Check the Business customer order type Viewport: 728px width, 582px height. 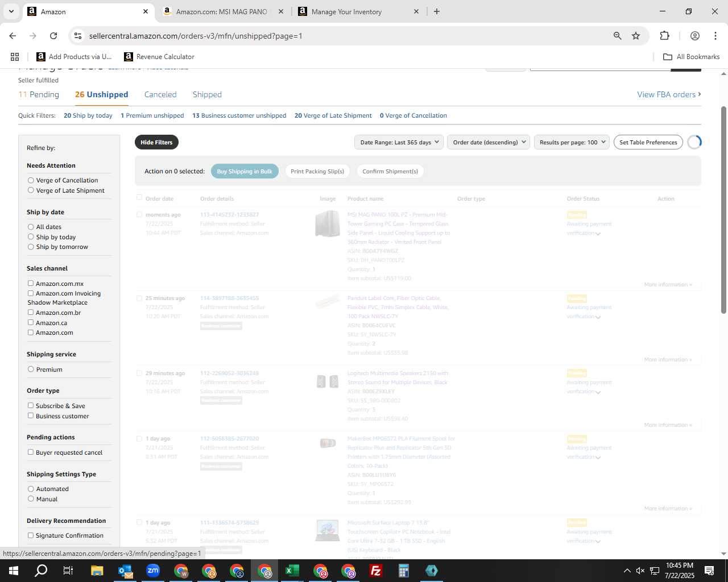tap(31, 415)
